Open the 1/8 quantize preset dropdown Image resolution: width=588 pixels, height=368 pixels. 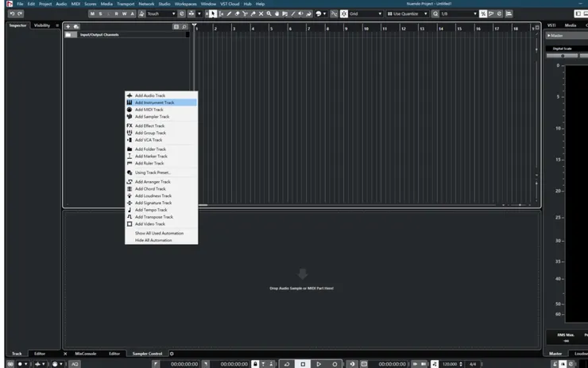pos(459,14)
